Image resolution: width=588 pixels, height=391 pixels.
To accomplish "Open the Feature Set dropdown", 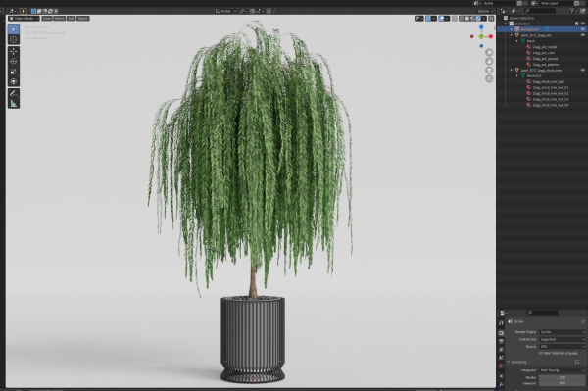I will coord(563,340).
